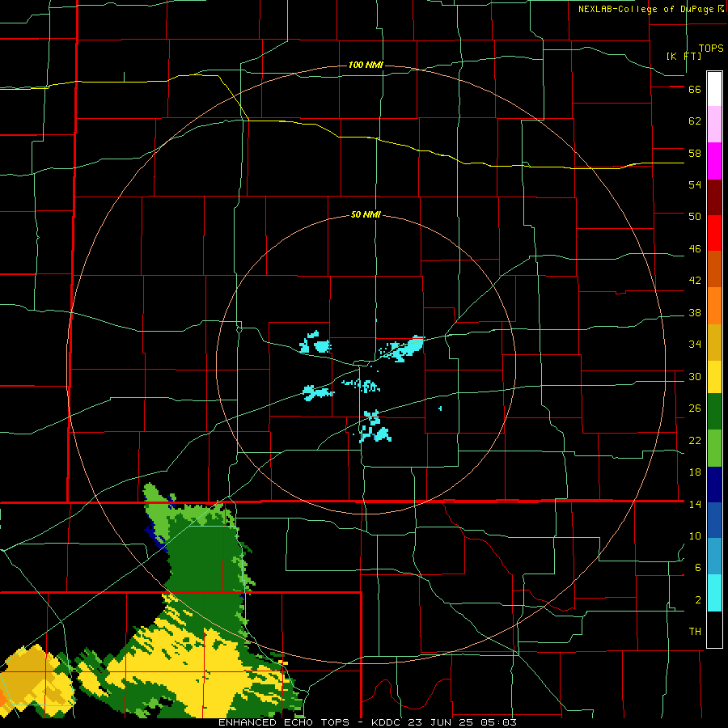Select the medium blue legend band
This screenshot has height=728, width=728.
[x=714, y=520]
